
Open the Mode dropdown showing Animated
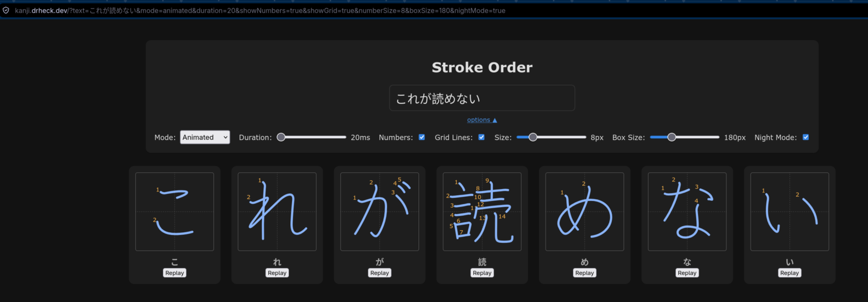tap(205, 137)
